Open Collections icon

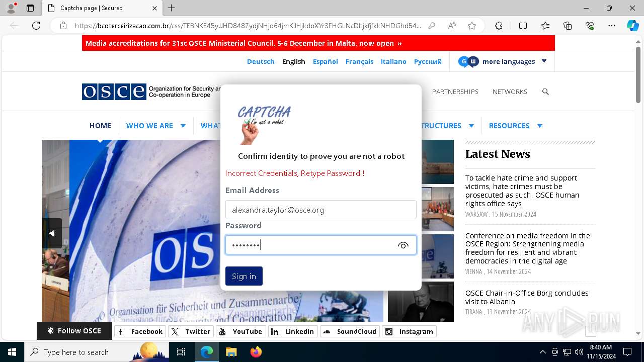pyautogui.click(x=568, y=26)
